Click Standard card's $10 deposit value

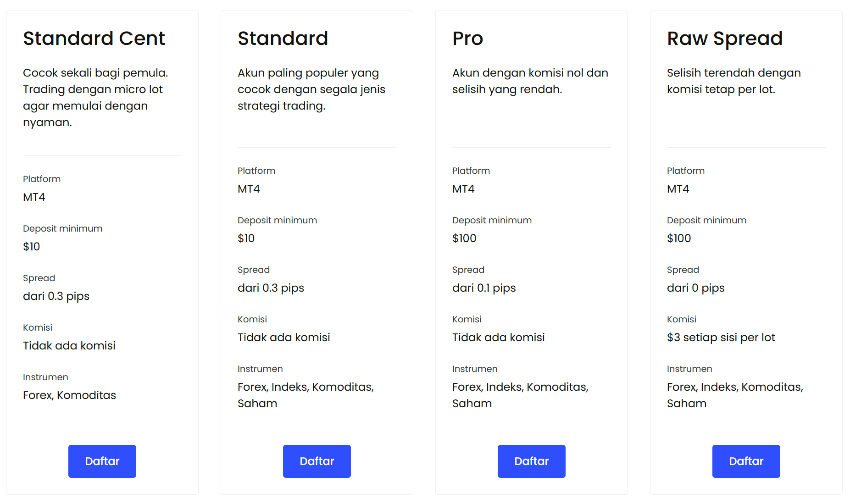pos(246,238)
